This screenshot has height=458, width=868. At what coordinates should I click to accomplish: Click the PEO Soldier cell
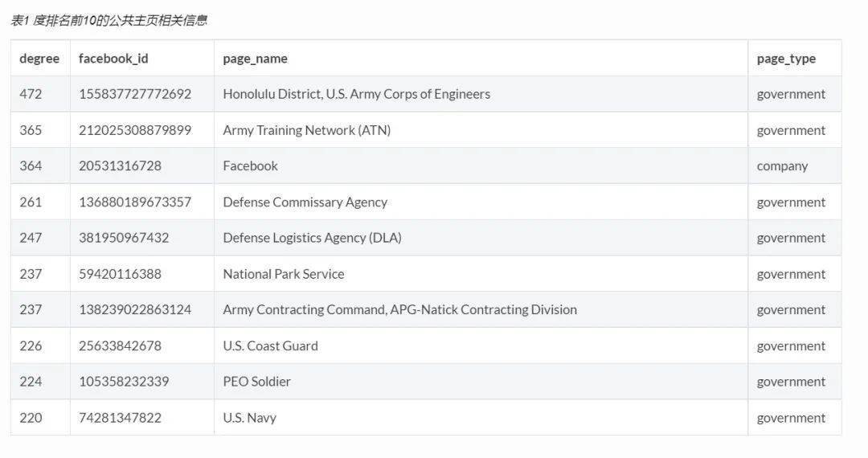(256, 382)
